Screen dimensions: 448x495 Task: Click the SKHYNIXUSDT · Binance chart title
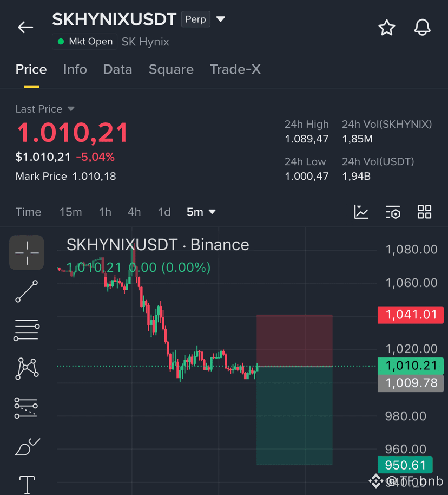pyautogui.click(x=158, y=245)
